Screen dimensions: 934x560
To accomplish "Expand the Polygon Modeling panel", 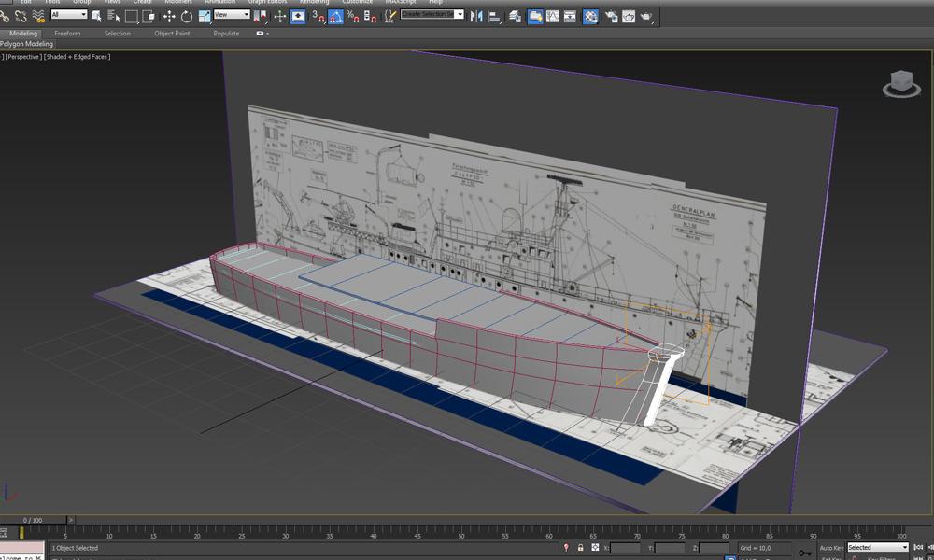I will point(26,43).
